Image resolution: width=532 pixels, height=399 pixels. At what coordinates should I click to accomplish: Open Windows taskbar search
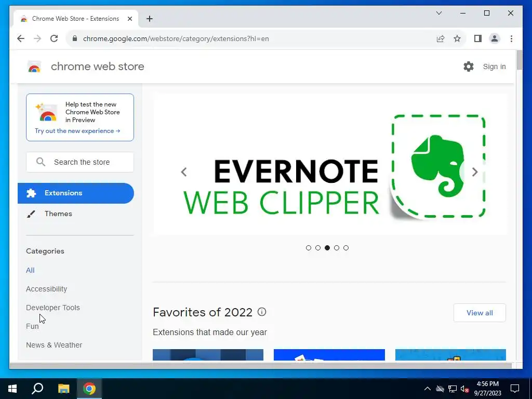click(37, 389)
